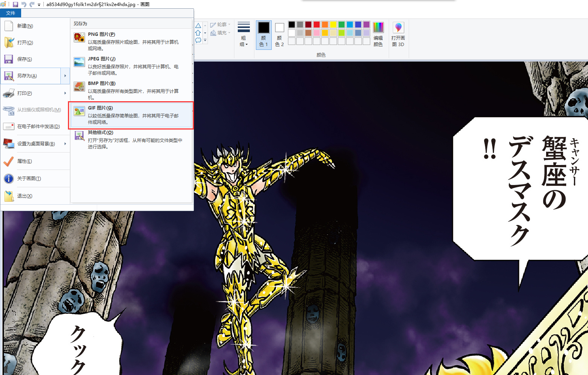The width and height of the screenshot is (588, 375).
Task: Save as JPEG 图片(J)
Action: 131,66
